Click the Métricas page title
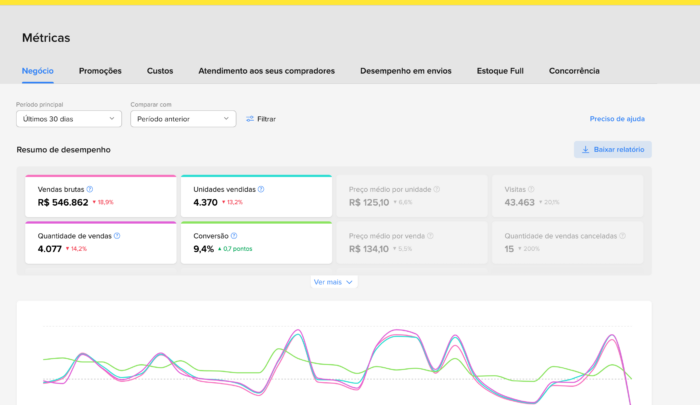 (x=46, y=38)
